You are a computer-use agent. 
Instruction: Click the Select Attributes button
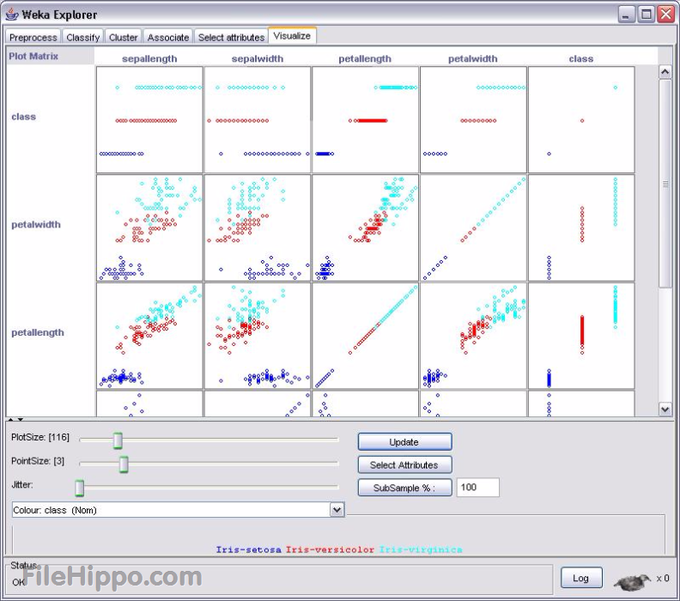point(404,465)
